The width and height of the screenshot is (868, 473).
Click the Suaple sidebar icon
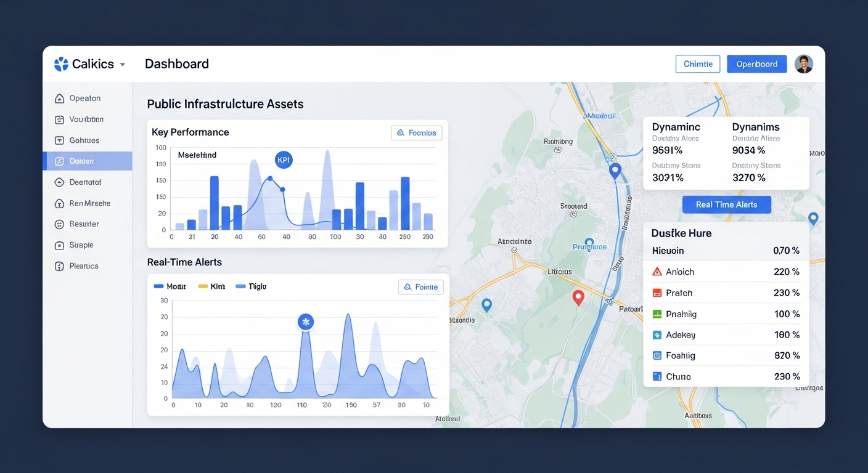(x=60, y=245)
